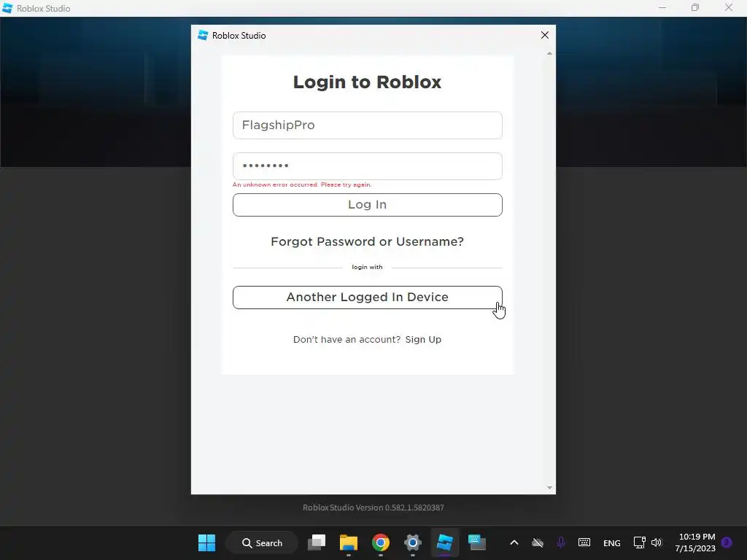Viewport: 747px width, 560px height.
Task: Minimize the main Roblox Studio window
Action: click(x=662, y=7)
